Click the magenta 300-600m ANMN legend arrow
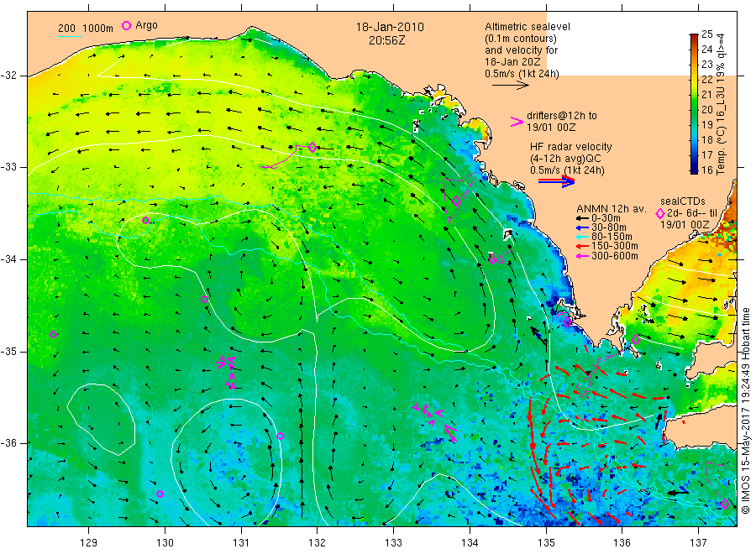This screenshot has height=554, width=756. (x=582, y=256)
